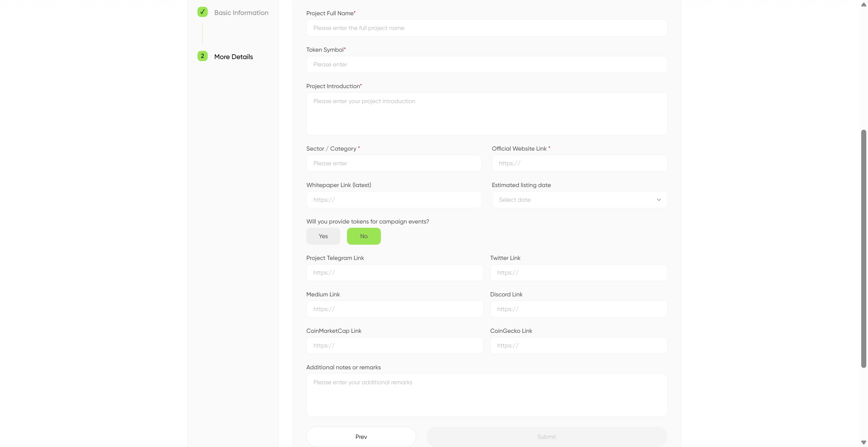Click the Twitter Link input
The height and width of the screenshot is (447, 868).
click(x=579, y=272)
